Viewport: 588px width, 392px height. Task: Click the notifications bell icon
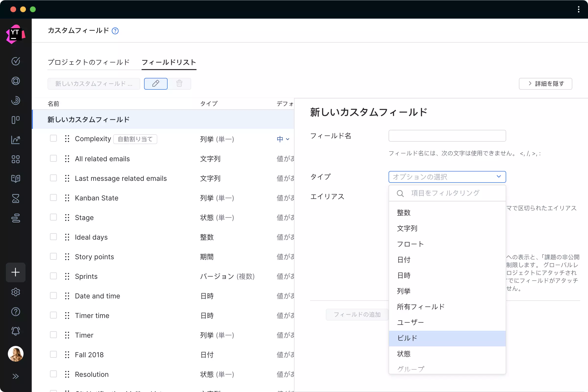(x=15, y=331)
